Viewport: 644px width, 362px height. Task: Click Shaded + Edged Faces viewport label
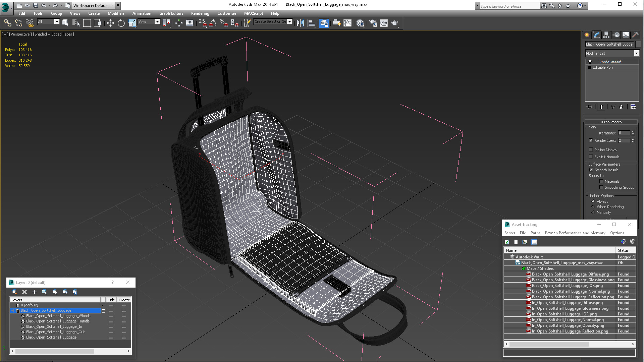(x=53, y=34)
